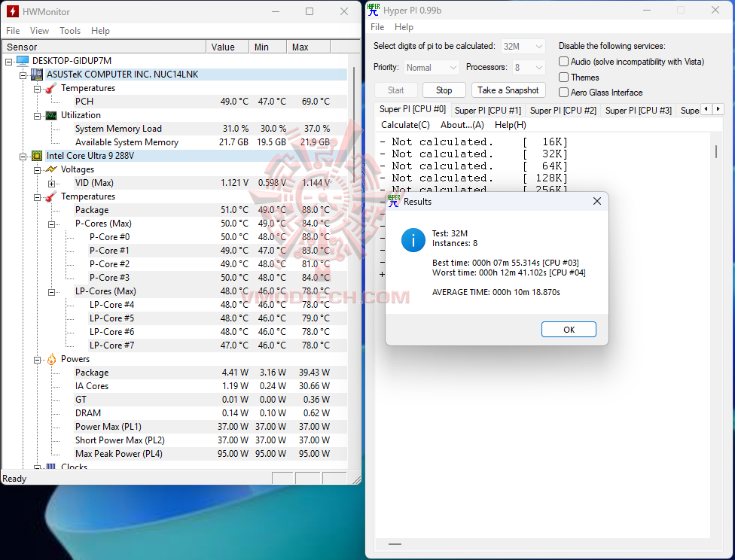Click the CPU Temperatures thermometer icon
Viewport: 735px width, 560px height.
pos(51,196)
